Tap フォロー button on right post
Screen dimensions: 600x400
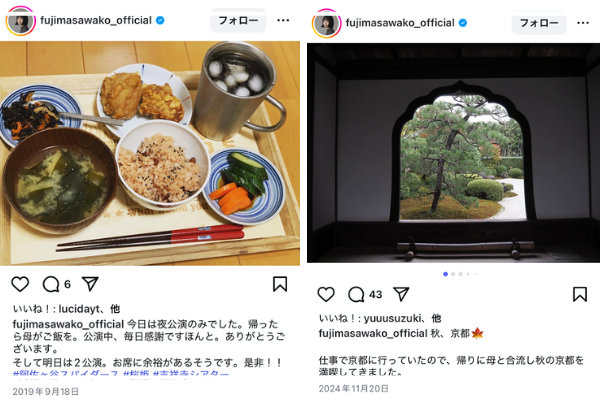pyautogui.click(x=539, y=23)
